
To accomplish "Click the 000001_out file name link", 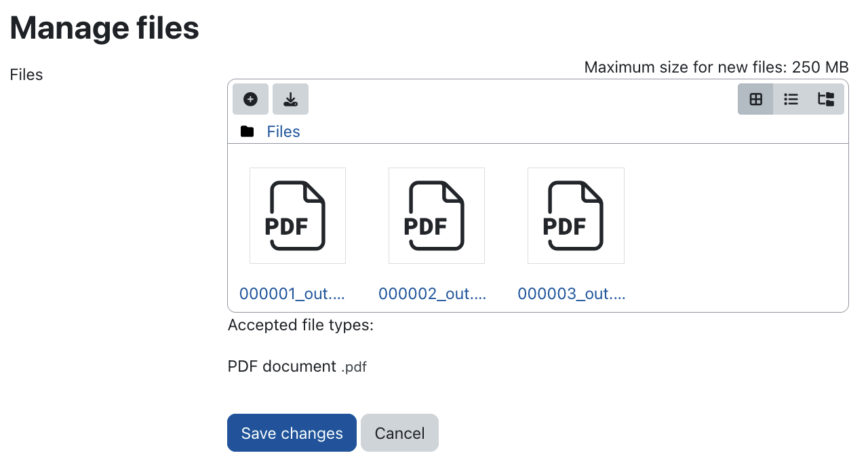I will [x=292, y=294].
